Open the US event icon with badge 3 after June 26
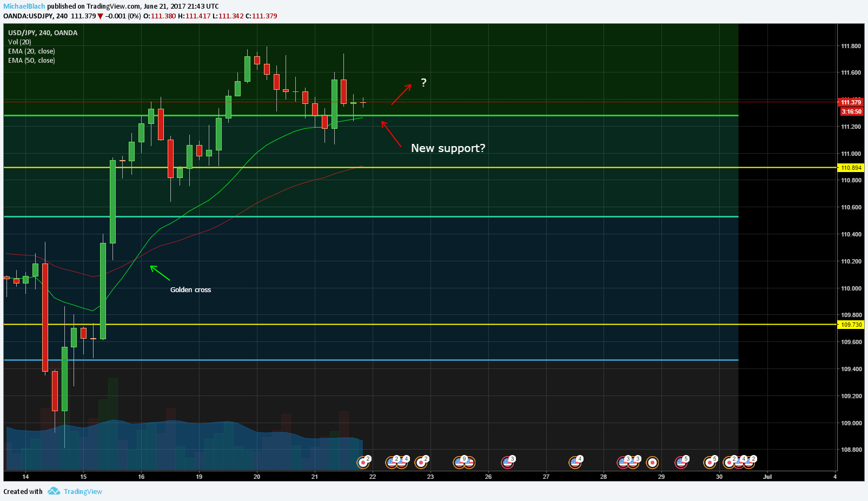Viewport: 868px width, 501px height. [507, 463]
